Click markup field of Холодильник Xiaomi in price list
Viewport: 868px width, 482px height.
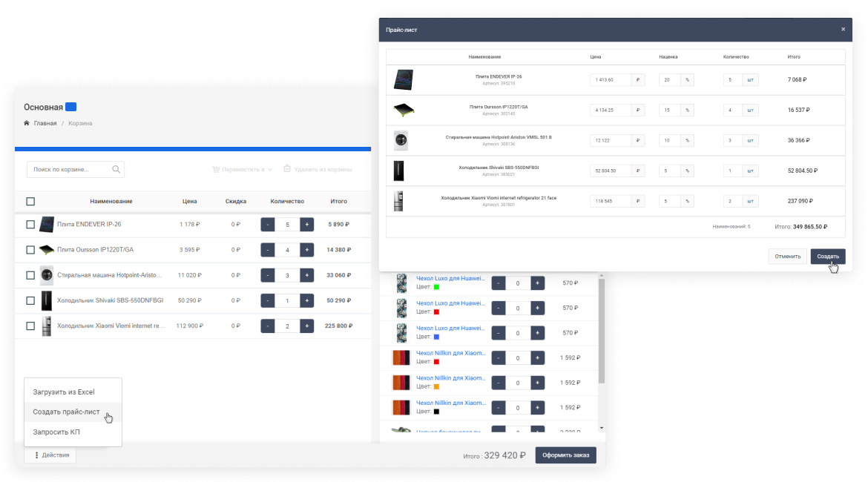670,202
